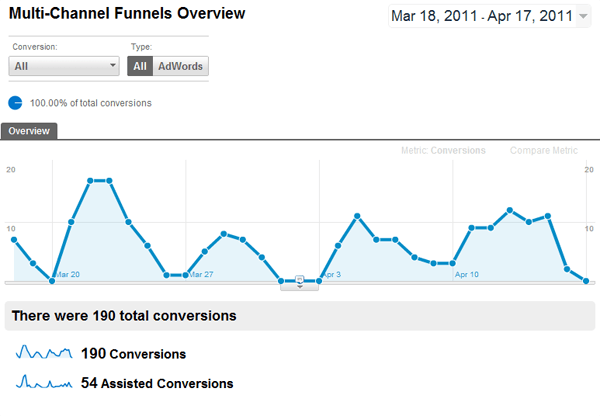Click the last data point on the chart
The image size is (600, 416).
(x=586, y=281)
